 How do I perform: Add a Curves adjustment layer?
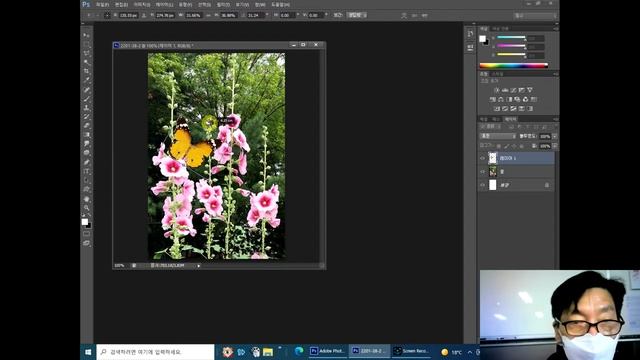point(513,90)
